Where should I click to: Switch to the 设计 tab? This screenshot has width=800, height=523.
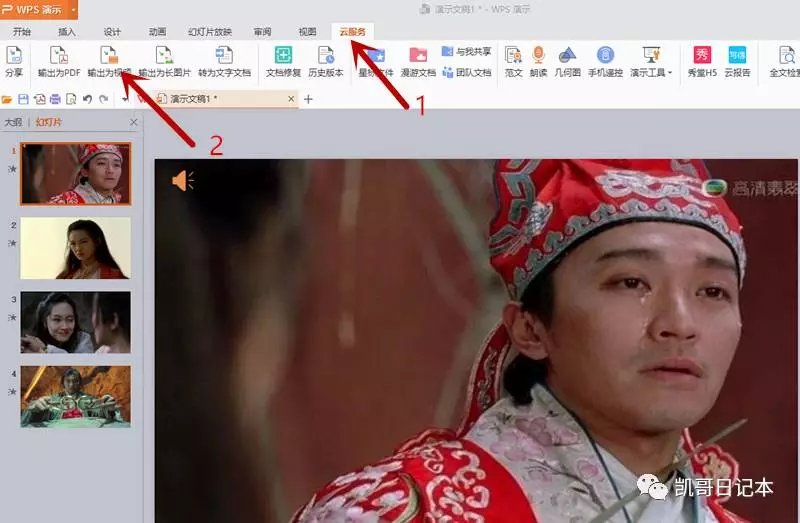[112, 32]
